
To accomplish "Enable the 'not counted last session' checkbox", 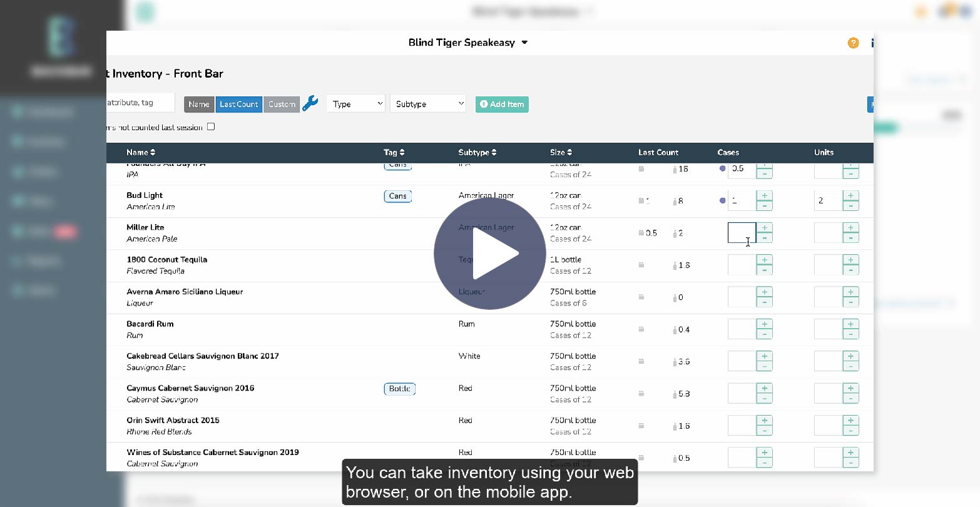I will point(210,126).
